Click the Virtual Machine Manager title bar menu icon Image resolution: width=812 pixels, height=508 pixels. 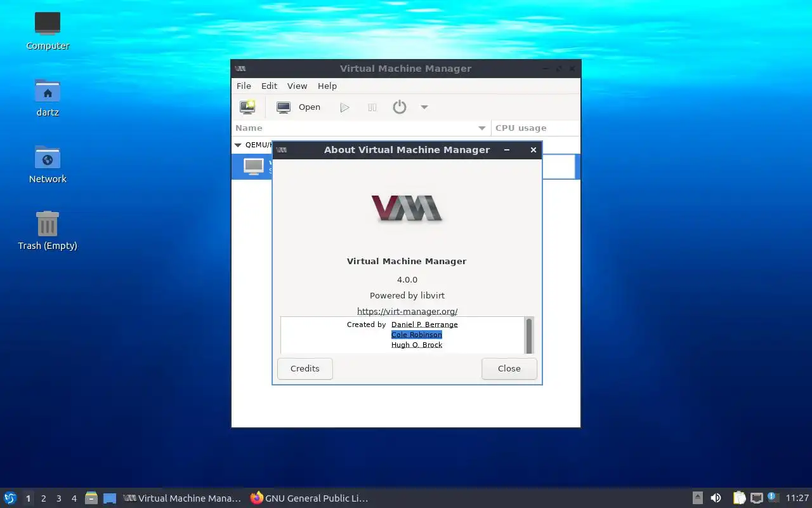coord(240,69)
